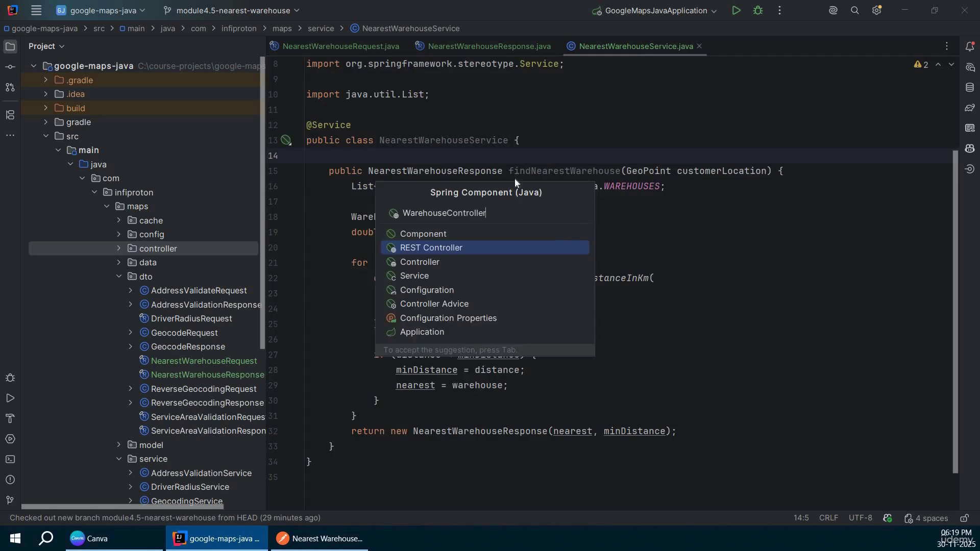Click the service breadcrumb segment
Screen dimensions: 980x551
(x=321, y=29)
